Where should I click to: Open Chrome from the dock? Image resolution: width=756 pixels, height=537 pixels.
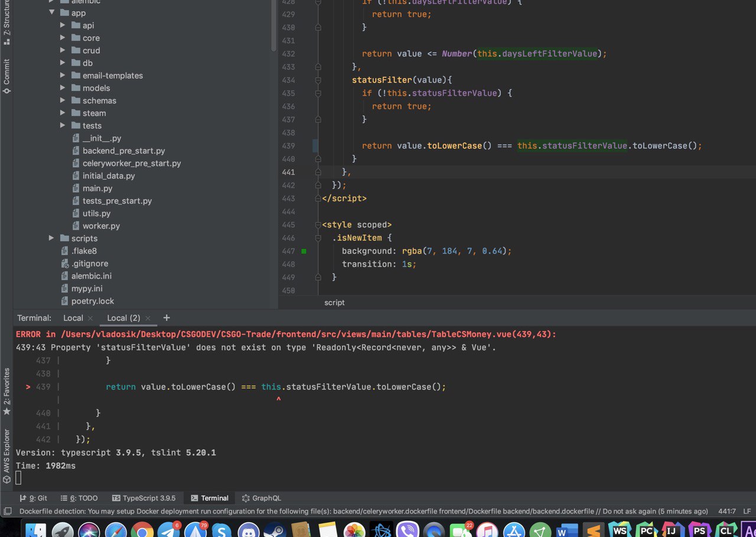pos(142,530)
